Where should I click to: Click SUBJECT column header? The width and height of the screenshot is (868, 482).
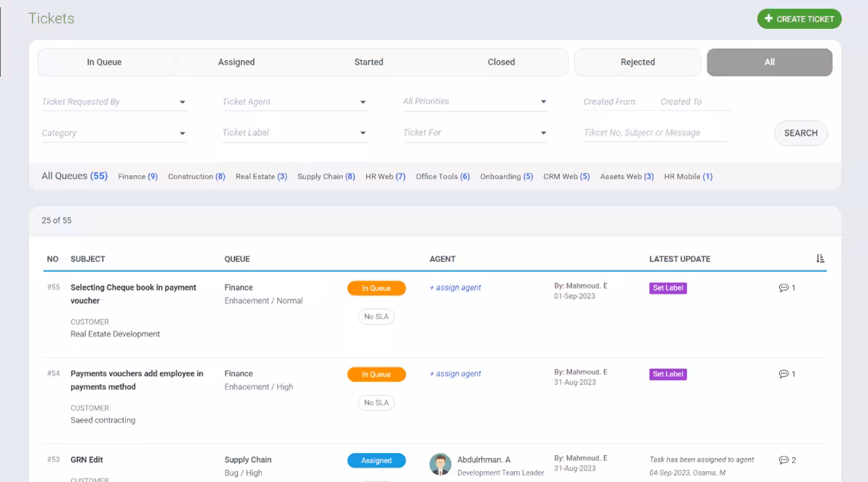pyautogui.click(x=88, y=259)
